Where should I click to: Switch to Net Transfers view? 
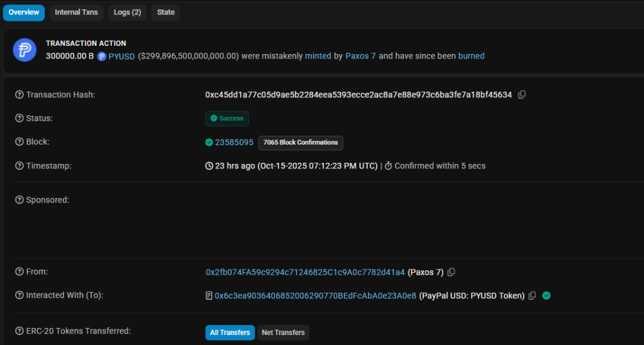[x=283, y=332]
